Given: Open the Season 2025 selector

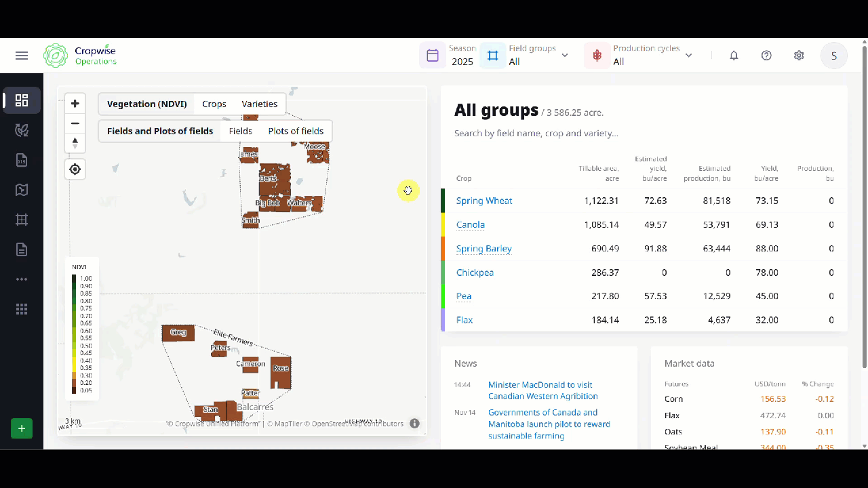Looking at the screenshot, I should click(449, 56).
